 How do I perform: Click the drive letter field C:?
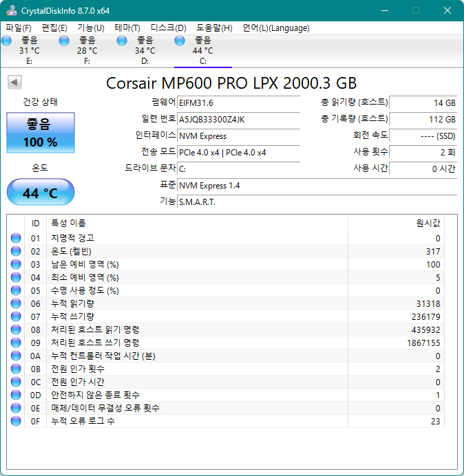238,169
